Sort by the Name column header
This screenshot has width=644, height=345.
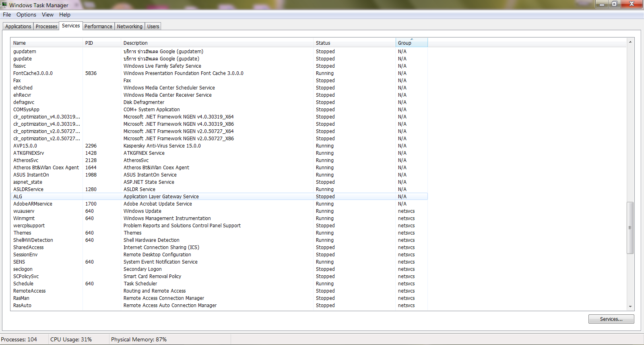tap(47, 43)
